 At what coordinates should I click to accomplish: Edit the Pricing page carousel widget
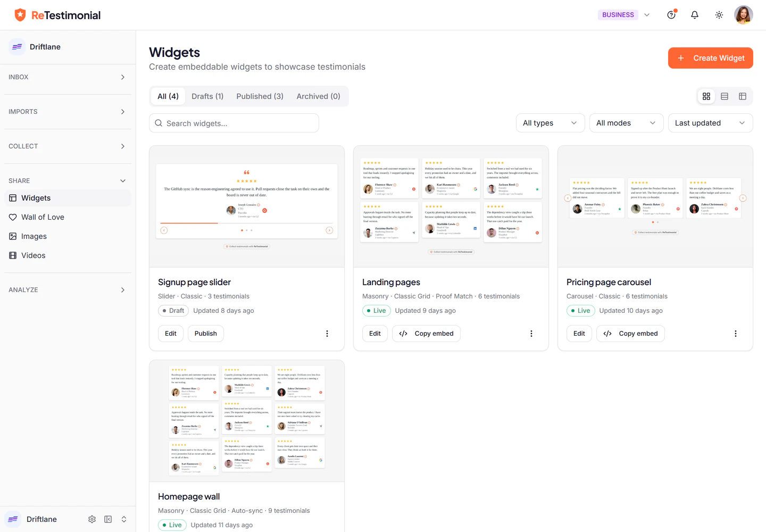(579, 334)
